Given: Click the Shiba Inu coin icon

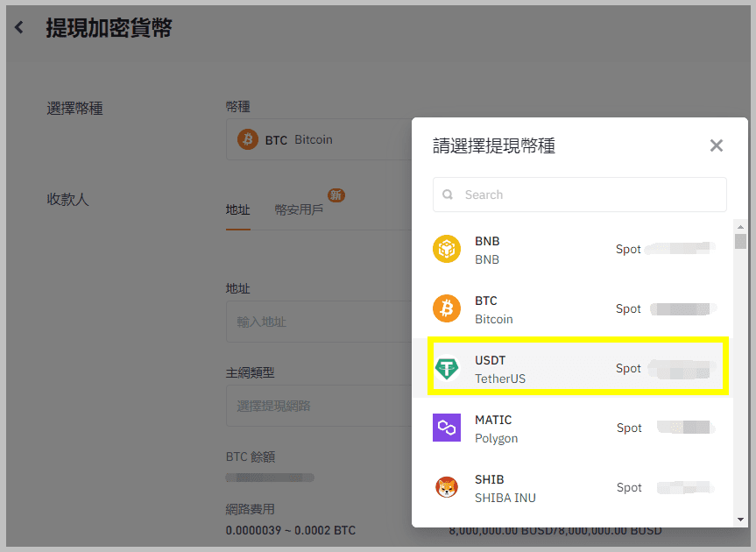Looking at the screenshot, I should coord(447,488).
